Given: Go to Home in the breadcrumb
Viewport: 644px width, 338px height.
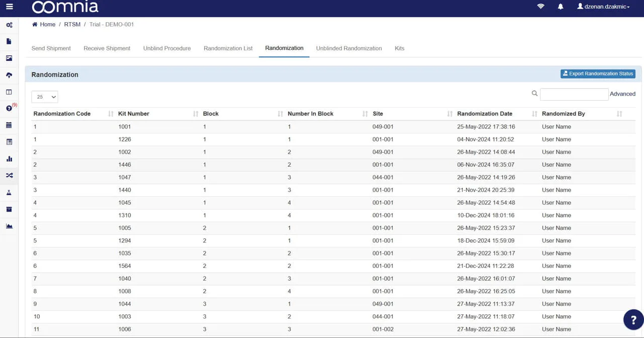Looking at the screenshot, I should coord(44,24).
